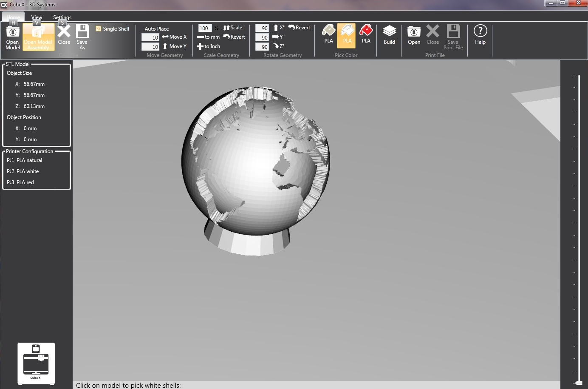This screenshot has height=389, width=588.
Task: Pick the red PLA color bucket
Action: 366,34
